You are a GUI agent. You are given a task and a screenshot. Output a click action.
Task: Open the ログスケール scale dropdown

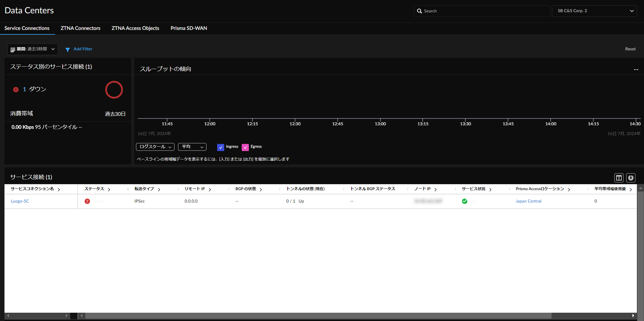coord(155,147)
